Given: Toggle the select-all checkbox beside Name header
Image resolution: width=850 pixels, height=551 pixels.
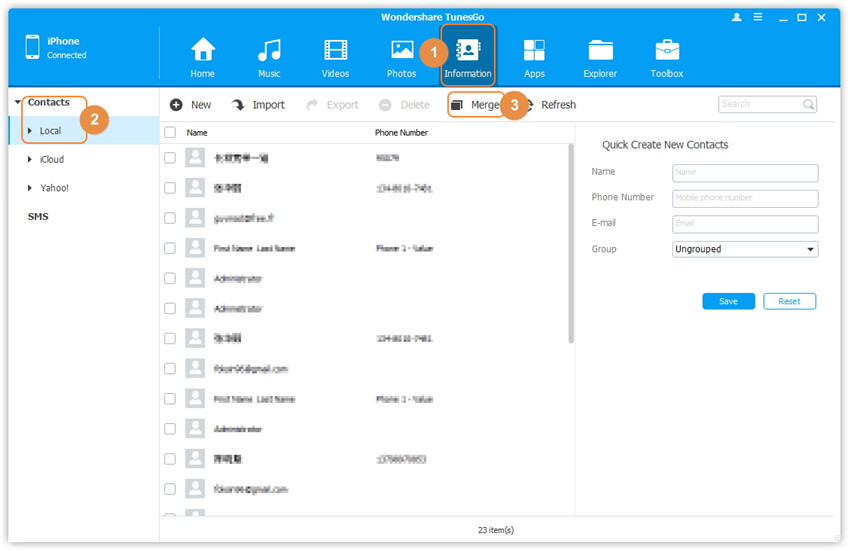Looking at the screenshot, I should [170, 132].
